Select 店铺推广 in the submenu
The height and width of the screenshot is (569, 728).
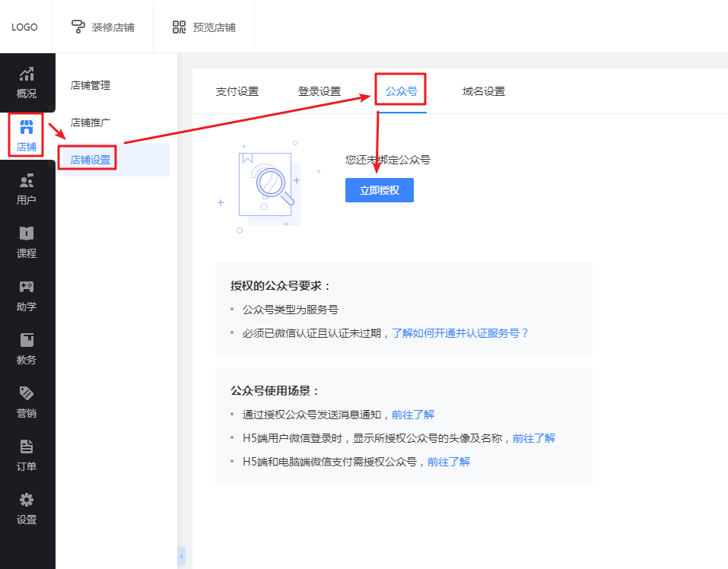tap(91, 122)
